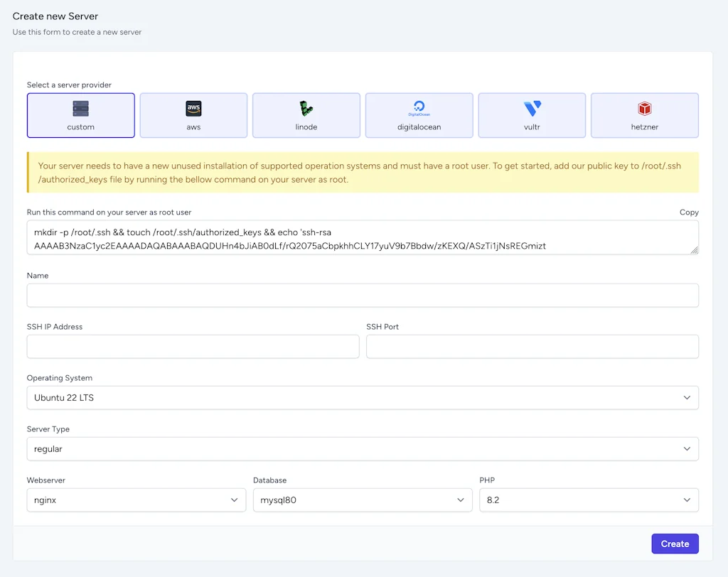Focus the SSH IP Address field
This screenshot has width=728, height=577.
pyautogui.click(x=193, y=347)
